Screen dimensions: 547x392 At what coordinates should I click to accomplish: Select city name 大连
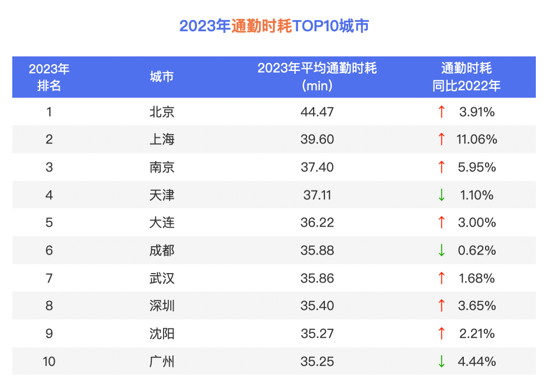click(x=161, y=222)
